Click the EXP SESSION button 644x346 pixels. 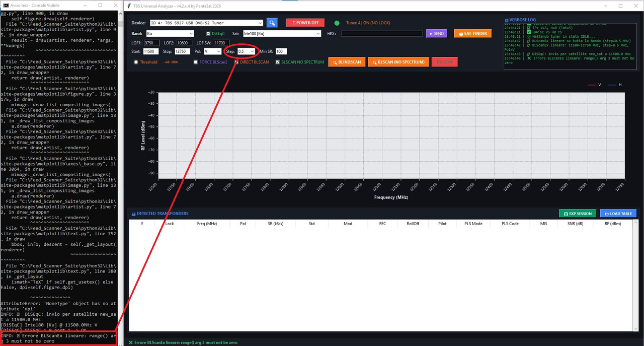pos(578,214)
